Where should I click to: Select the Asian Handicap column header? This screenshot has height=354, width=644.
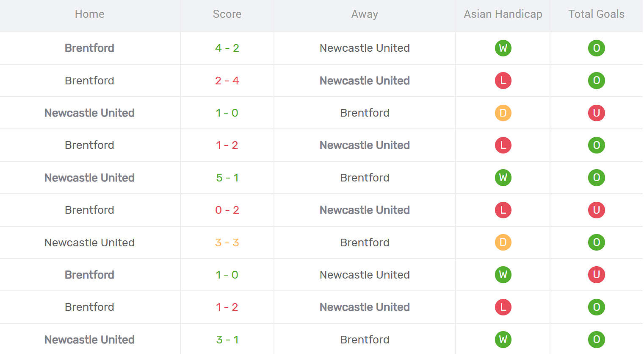503,14
